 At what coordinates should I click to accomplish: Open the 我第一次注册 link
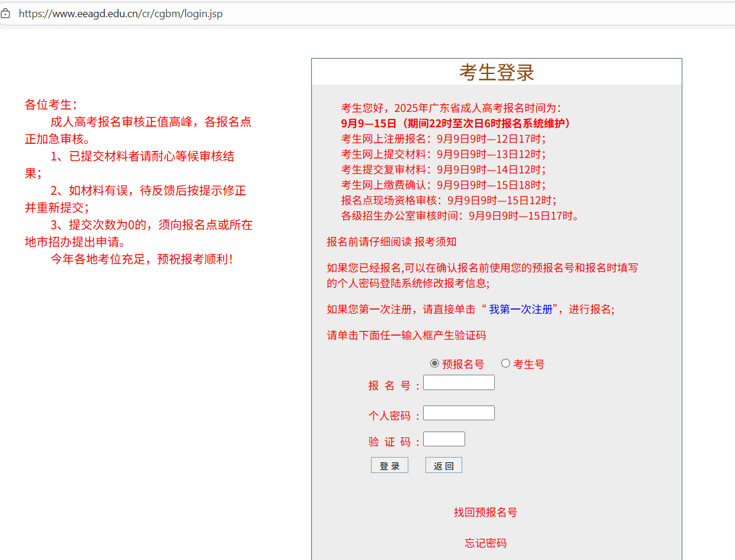pyautogui.click(x=520, y=310)
